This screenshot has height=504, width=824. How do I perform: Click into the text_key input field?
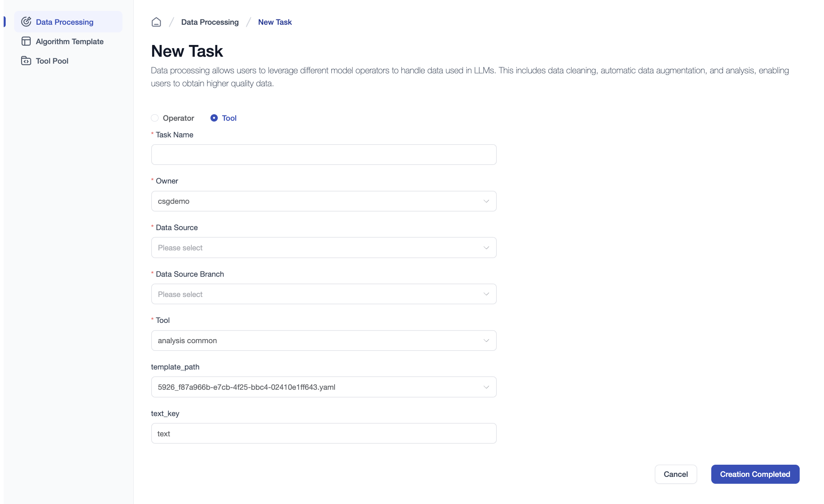[323, 434]
